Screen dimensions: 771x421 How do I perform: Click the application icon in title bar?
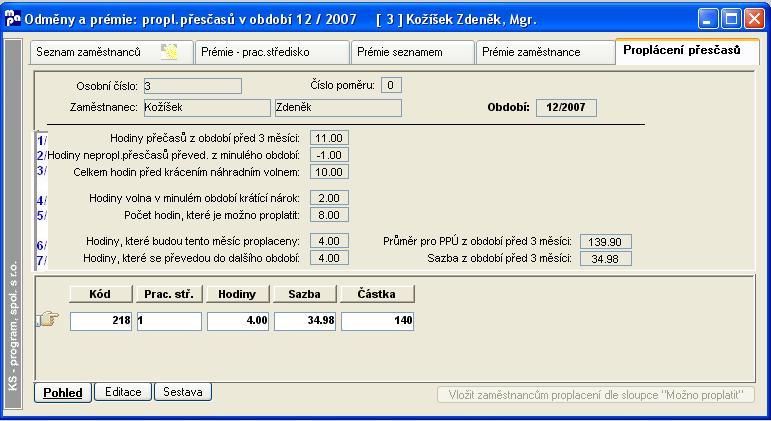(x=12, y=19)
